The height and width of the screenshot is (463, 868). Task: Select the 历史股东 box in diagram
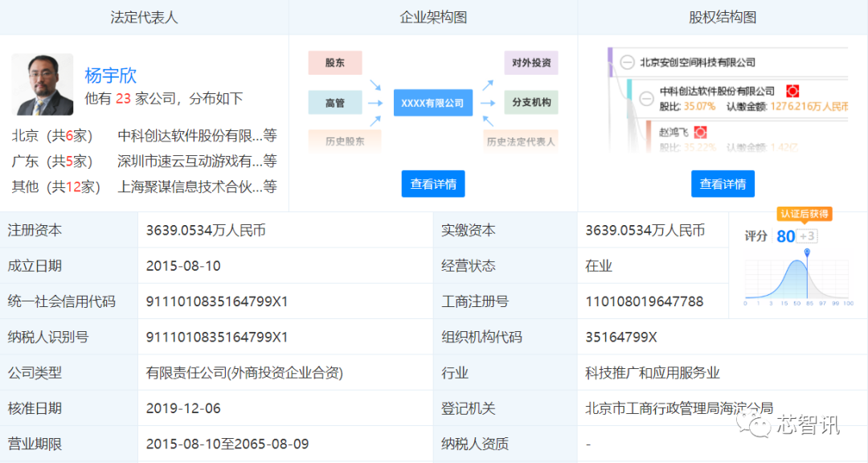(344, 141)
